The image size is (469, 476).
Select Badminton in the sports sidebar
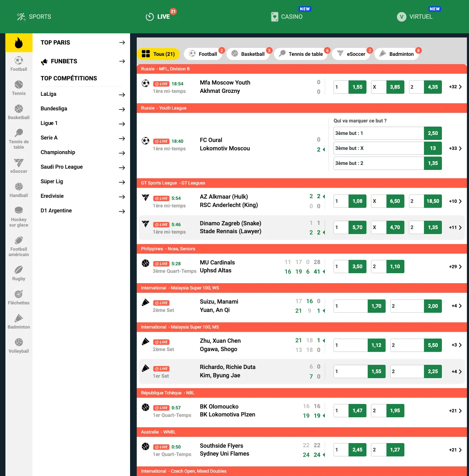point(19,321)
